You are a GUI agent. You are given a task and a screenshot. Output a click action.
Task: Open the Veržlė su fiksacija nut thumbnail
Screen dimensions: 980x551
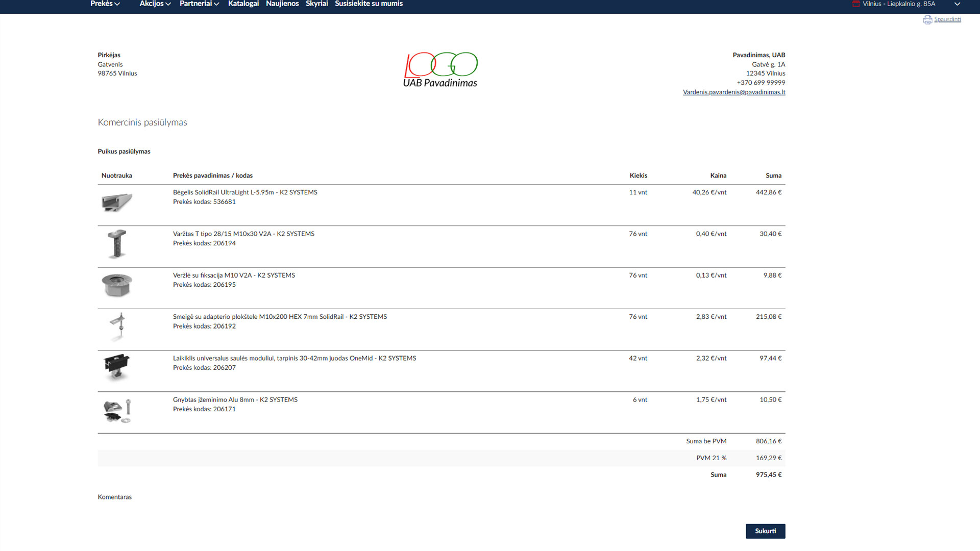(117, 285)
